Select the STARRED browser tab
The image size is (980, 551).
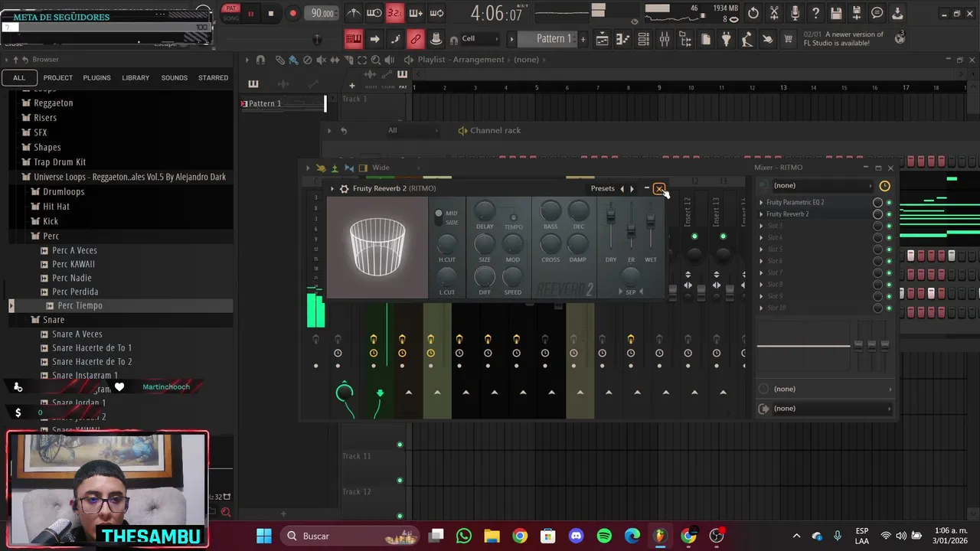213,77
